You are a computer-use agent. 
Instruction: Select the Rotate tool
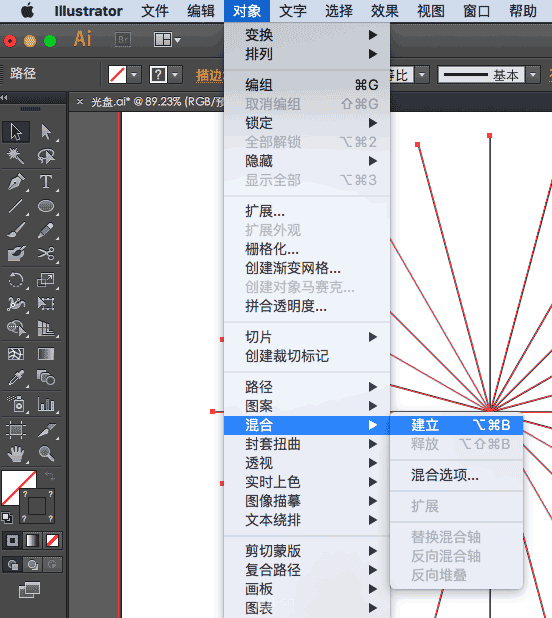click(x=16, y=280)
